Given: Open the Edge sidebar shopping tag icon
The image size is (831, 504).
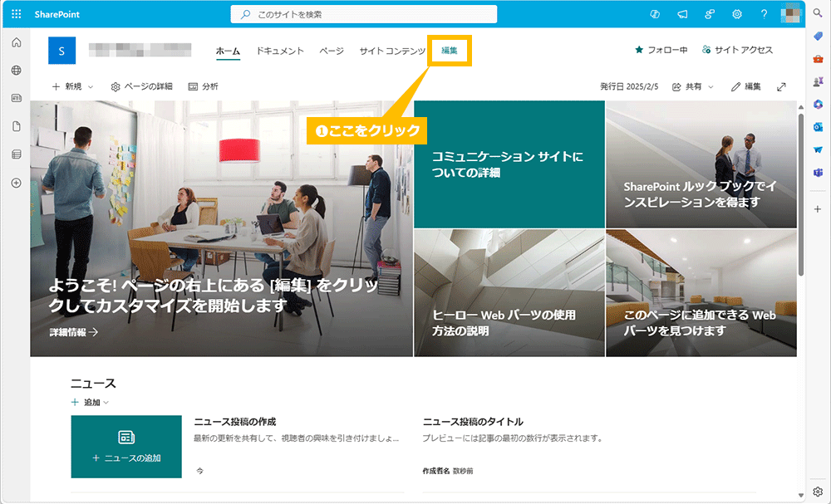Looking at the screenshot, I should click(818, 36).
